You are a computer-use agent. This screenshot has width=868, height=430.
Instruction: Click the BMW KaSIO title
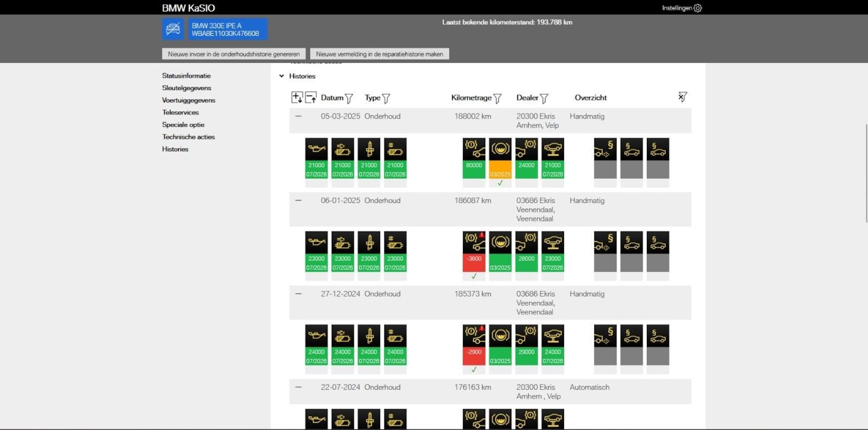[x=188, y=8]
